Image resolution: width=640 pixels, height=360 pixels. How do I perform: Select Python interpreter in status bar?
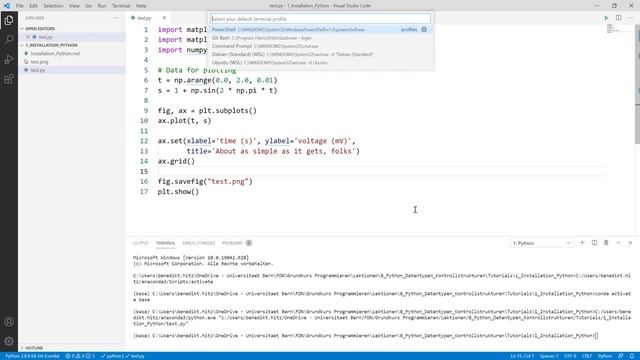(32, 356)
